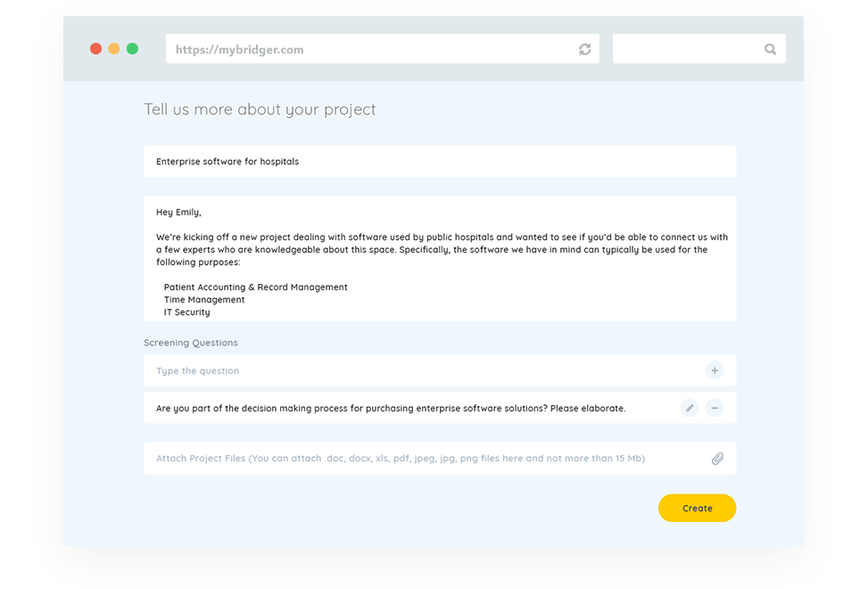Click the search magnifier icon
This screenshot has width=868, height=589.
(x=770, y=49)
